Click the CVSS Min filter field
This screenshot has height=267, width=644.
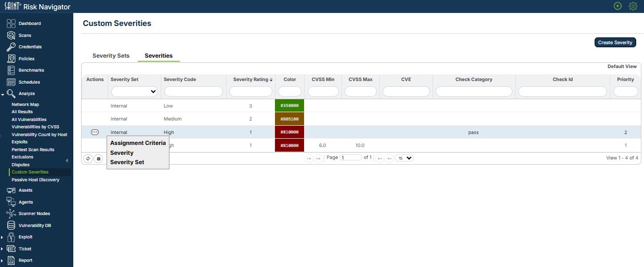click(323, 91)
